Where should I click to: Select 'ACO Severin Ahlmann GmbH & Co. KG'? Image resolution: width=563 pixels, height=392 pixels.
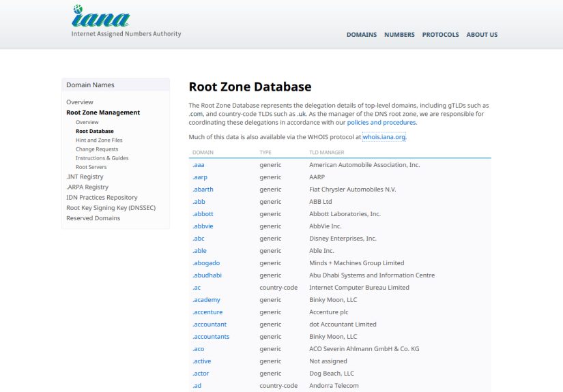click(364, 349)
